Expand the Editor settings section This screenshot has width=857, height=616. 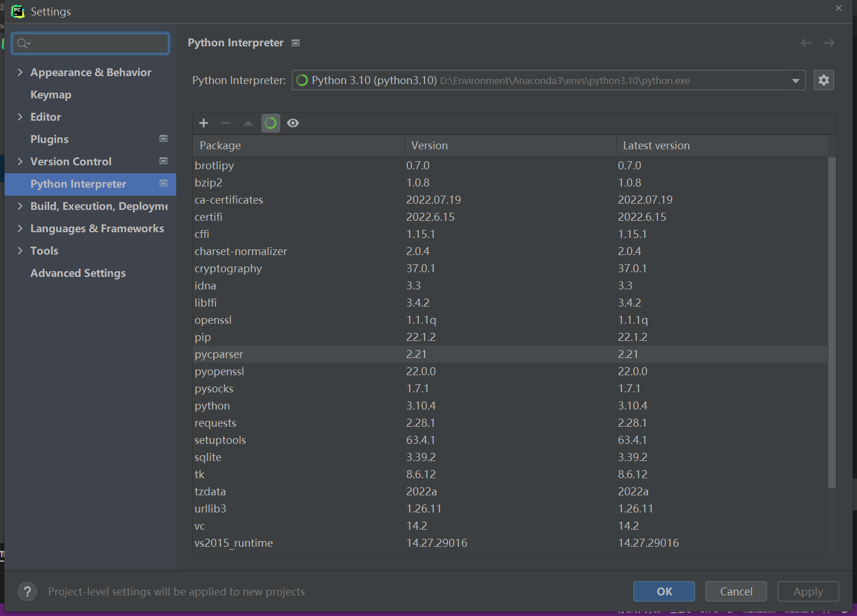(x=20, y=117)
